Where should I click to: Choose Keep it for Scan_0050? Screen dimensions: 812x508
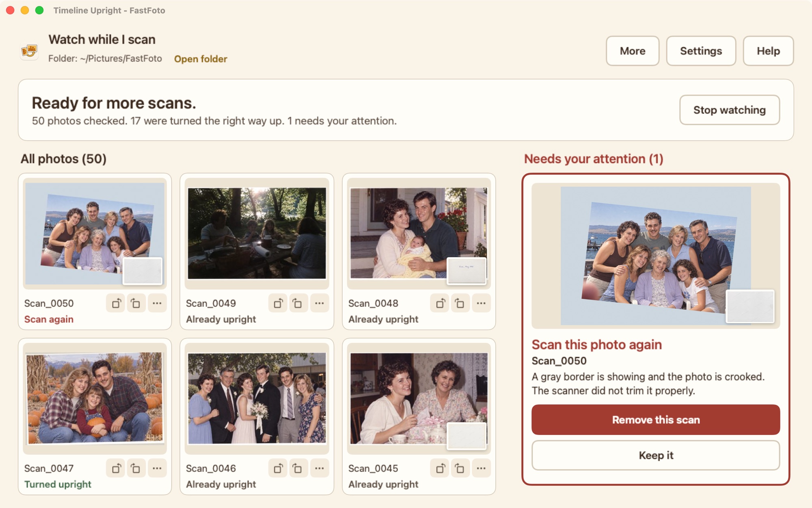point(656,455)
